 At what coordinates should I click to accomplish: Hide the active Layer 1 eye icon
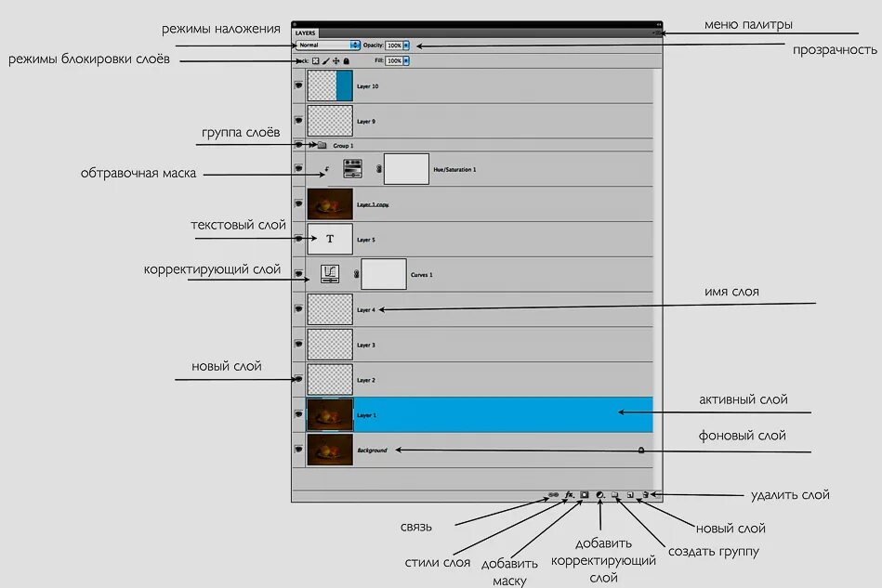pyautogui.click(x=298, y=414)
